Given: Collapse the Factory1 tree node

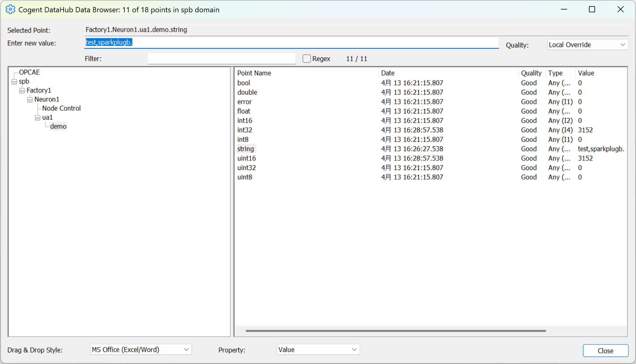Looking at the screenshot, I should (x=22, y=90).
